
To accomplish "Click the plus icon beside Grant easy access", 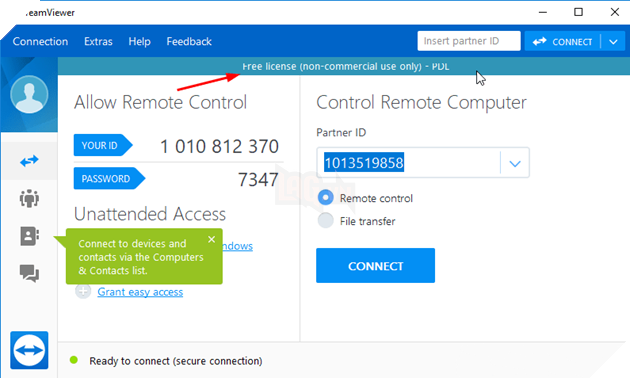I will click(83, 291).
